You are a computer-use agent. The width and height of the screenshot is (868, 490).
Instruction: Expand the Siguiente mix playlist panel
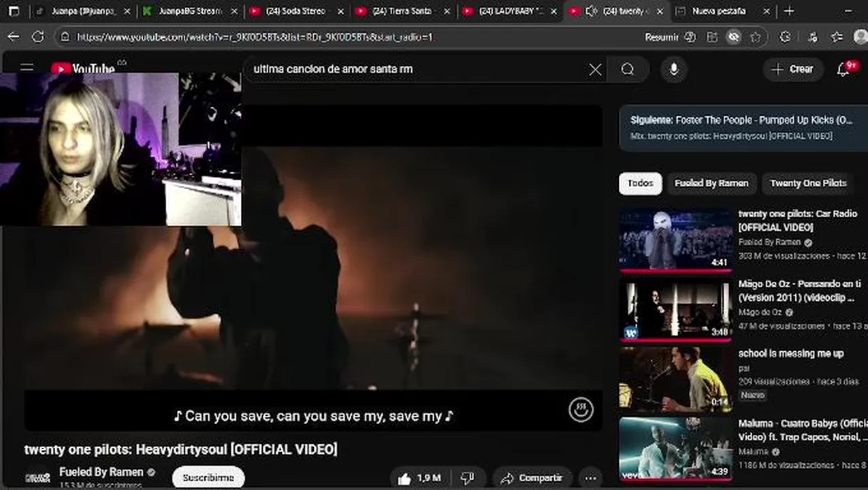[x=743, y=127]
